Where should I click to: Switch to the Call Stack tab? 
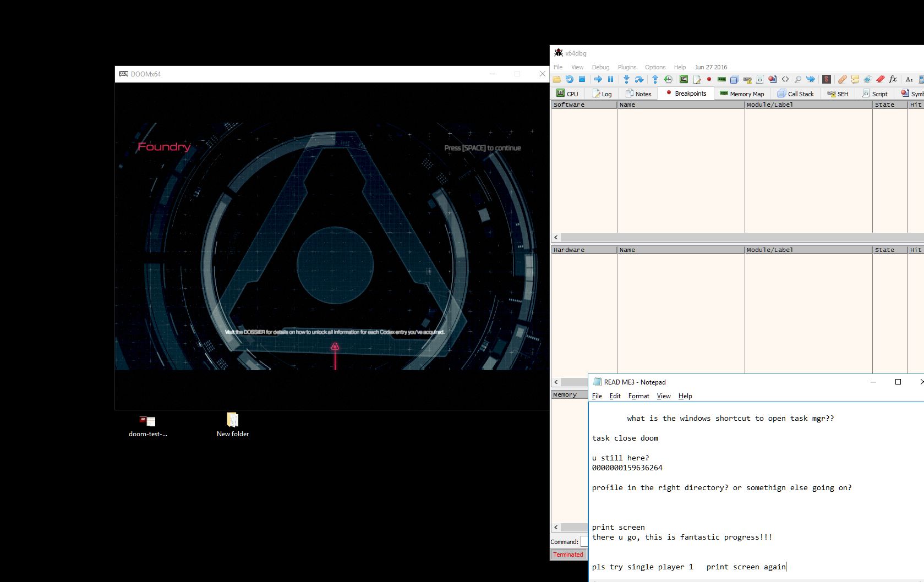pyautogui.click(x=796, y=94)
